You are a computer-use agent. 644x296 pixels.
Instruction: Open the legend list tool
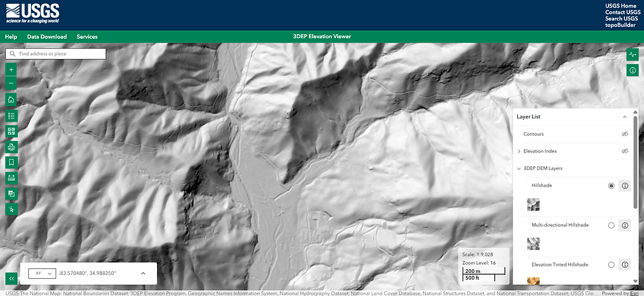(x=11, y=116)
